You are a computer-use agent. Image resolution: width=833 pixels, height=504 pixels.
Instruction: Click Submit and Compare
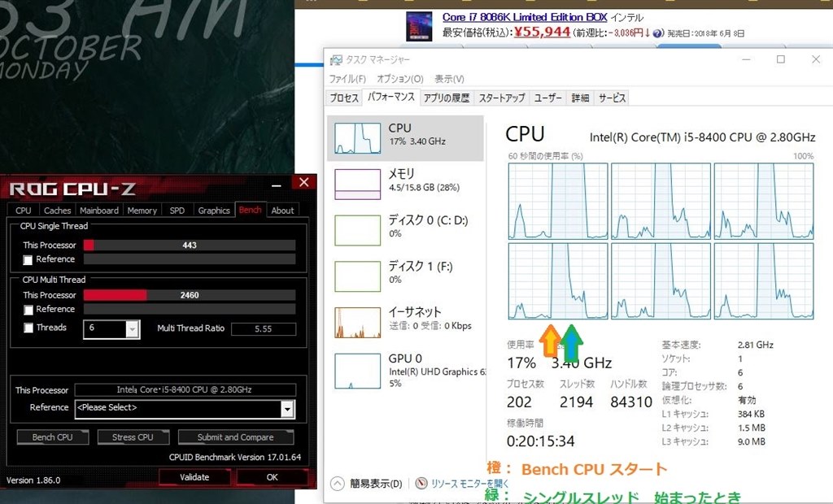236,437
